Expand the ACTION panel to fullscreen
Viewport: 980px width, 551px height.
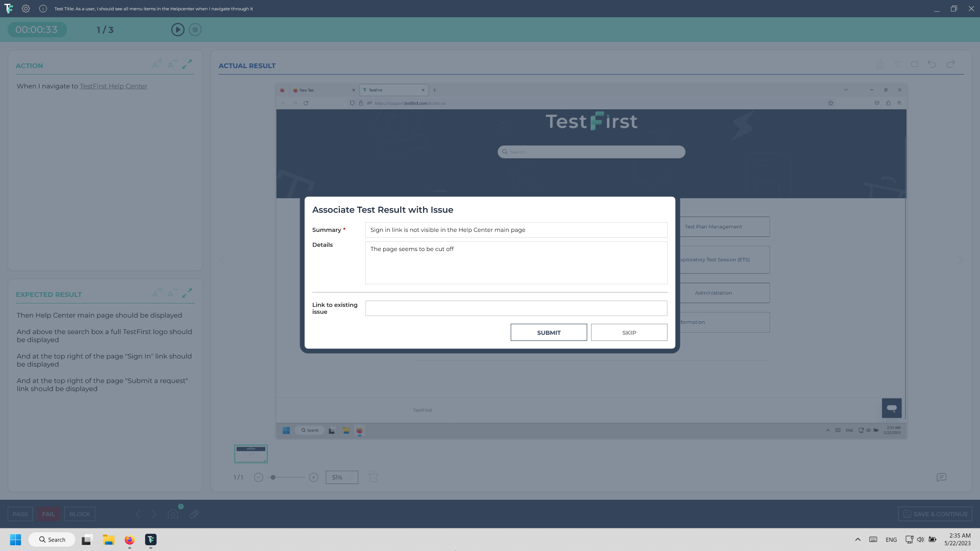click(187, 65)
